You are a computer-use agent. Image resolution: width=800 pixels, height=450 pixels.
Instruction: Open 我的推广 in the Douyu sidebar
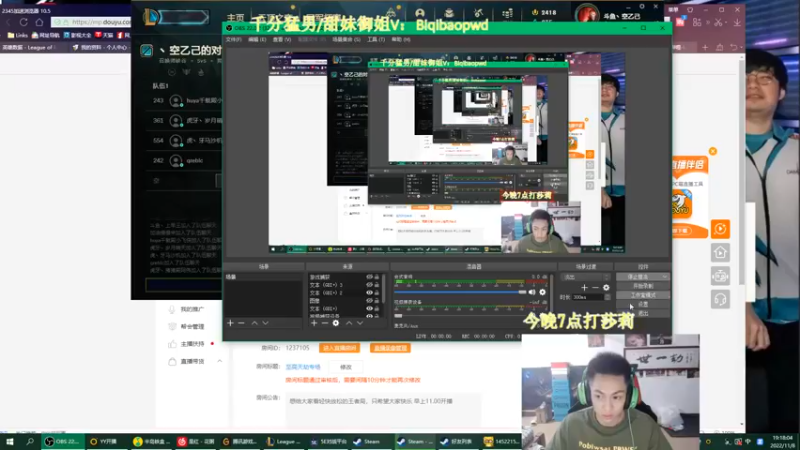click(192, 309)
